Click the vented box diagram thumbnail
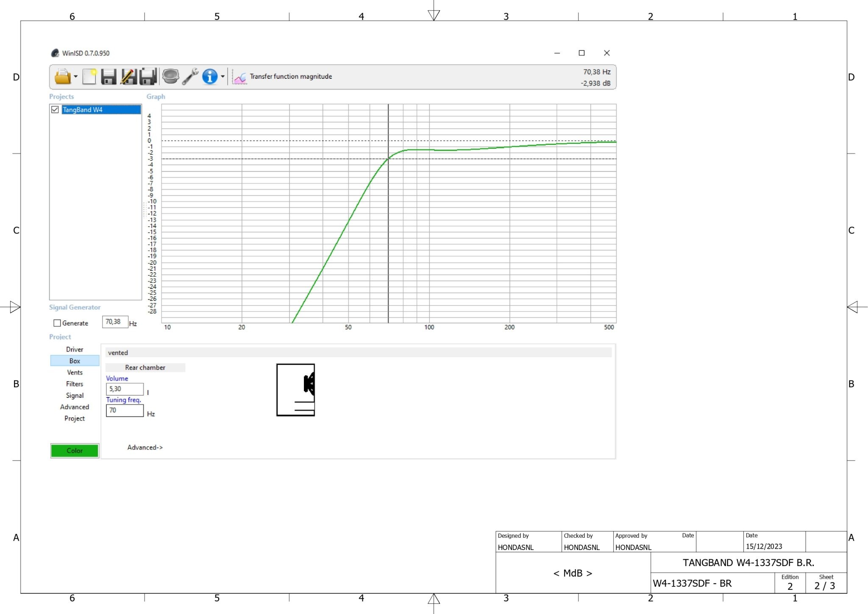Viewport: 868px width, 614px height. [295, 390]
